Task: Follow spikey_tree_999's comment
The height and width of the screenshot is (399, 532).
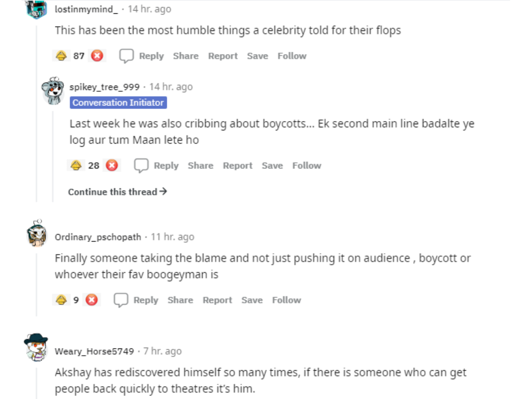Action: pos(306,165)
